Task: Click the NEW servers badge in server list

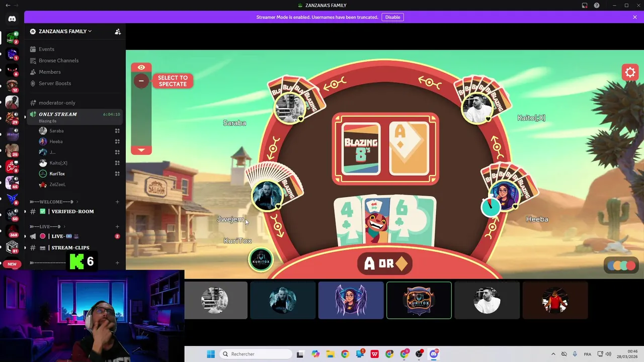Action: [12, 264]
